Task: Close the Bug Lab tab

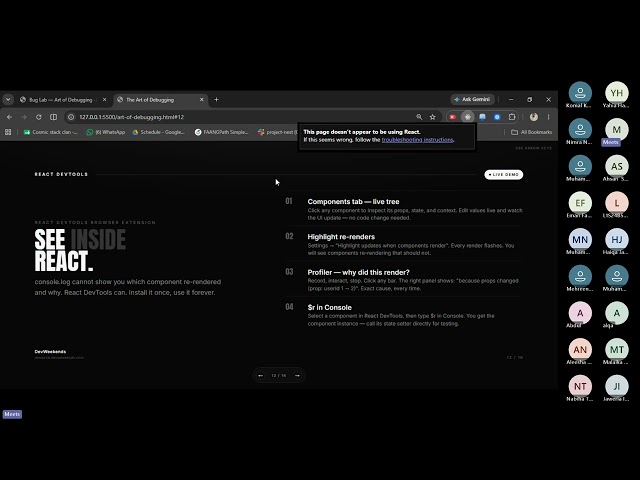Action: coord(104,100)
